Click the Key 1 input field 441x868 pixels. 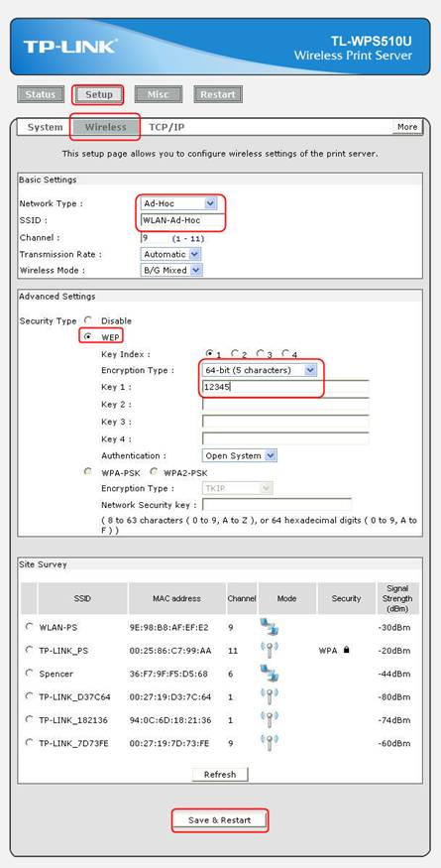[x=285, y=387]
